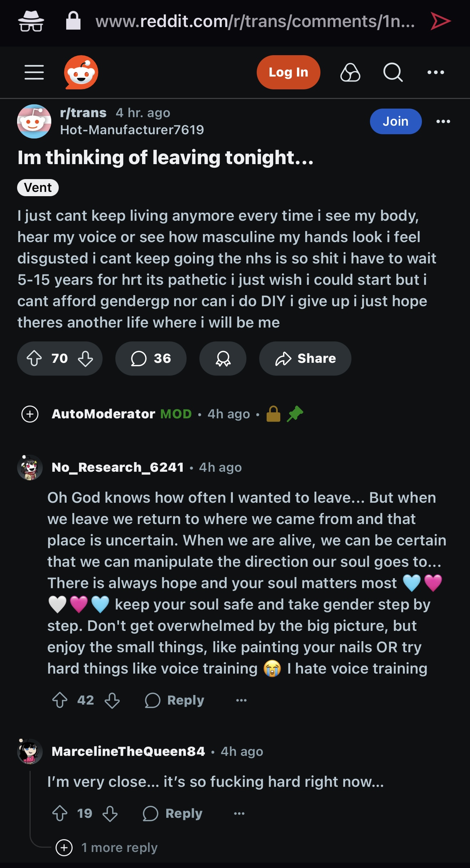Open the hamburger navigation menu
Screen dimensions: 470x868
click(x=34, y=72)
